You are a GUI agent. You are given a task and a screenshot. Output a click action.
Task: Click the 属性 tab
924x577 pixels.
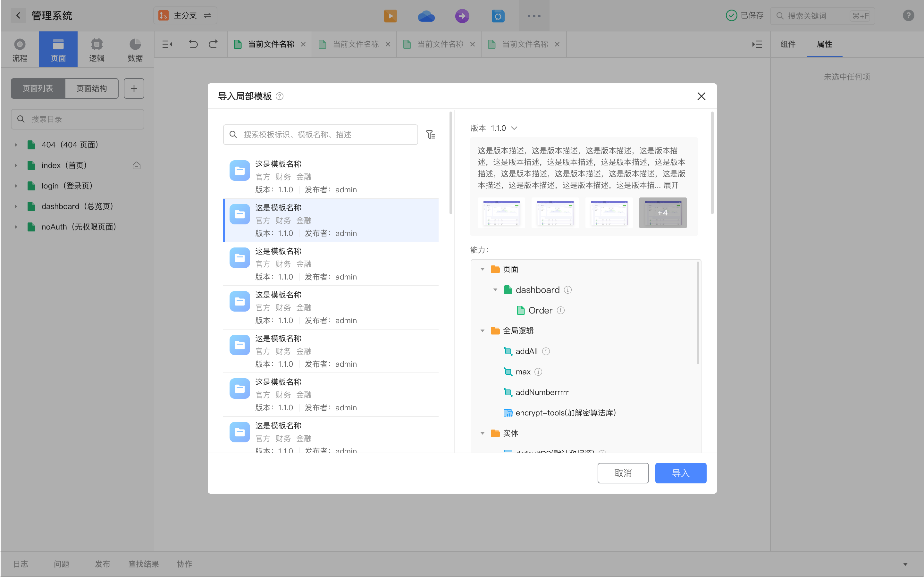pyautogui.click(x=824, y=44)
